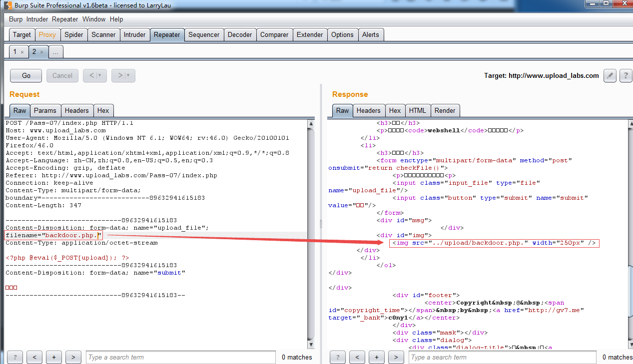The width and height of the screenshot is (633, 364).
Task: Switch to the Intruder tool tab
Action: tap(135, 34)
